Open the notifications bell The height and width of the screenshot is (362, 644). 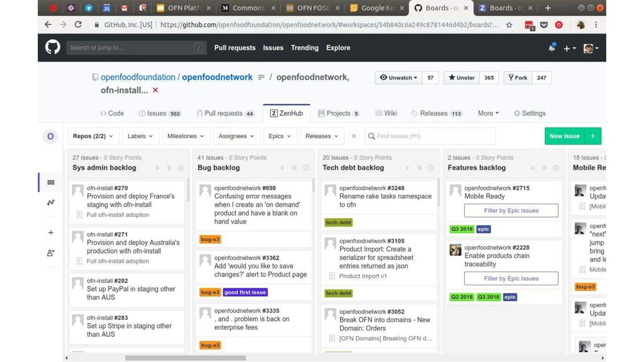click(x=552, y=48)
